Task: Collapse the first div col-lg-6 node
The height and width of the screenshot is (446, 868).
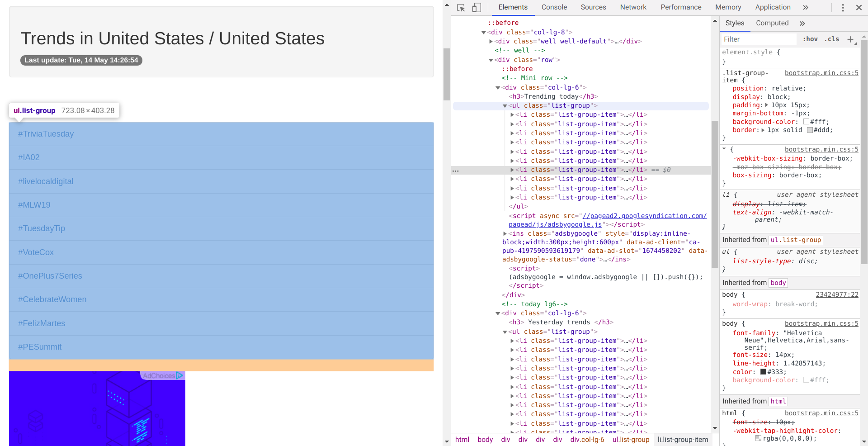Action: pyautogui.click(x=498, y=88)
